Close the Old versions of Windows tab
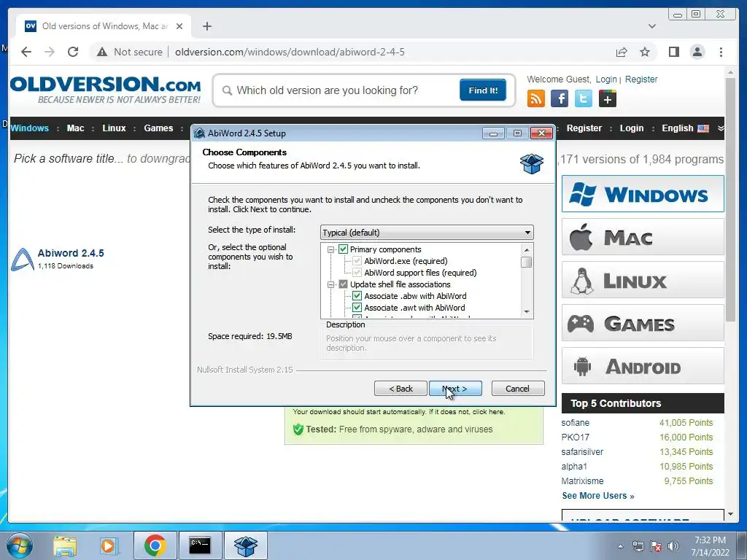This screenshot has height=560, width=747. [179, 26]
